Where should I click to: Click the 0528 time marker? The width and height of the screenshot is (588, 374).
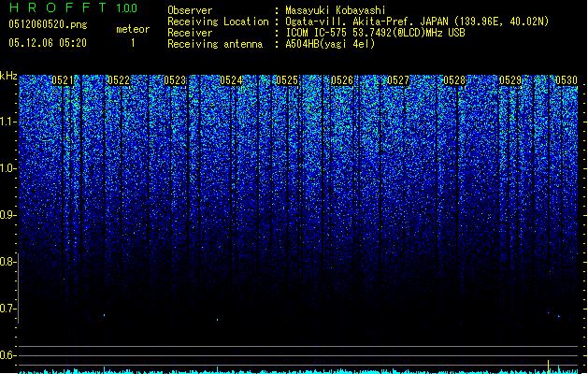pos(454,80)
